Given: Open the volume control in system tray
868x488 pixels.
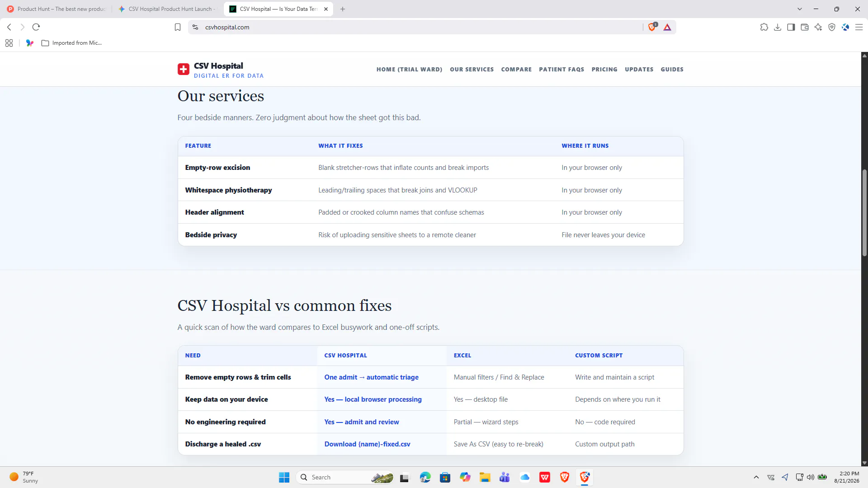Looking at the screenshot, I should [x=810, y=477].
